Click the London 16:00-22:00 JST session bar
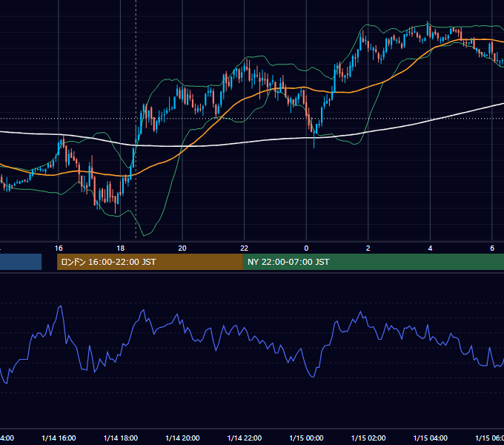Viewport: 504px width, 445px height. click(150, 262)
